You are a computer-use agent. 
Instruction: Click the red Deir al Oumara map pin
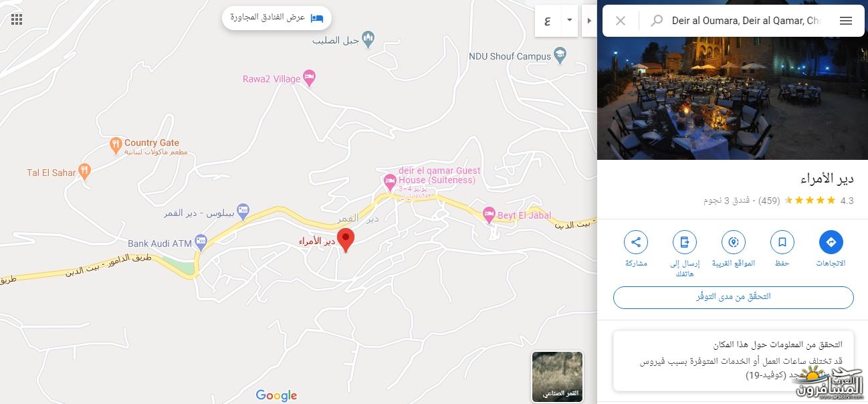[x=346, y=240]
